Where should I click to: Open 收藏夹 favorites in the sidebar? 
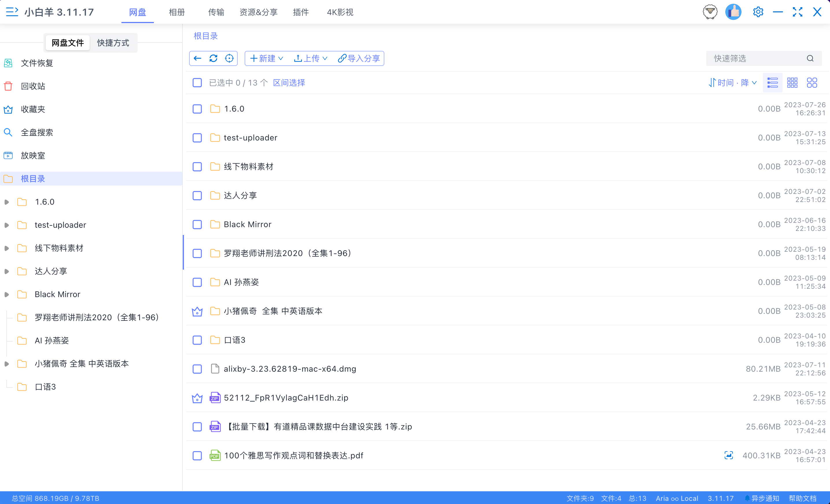pyautogui.click(x=33, y=109)
